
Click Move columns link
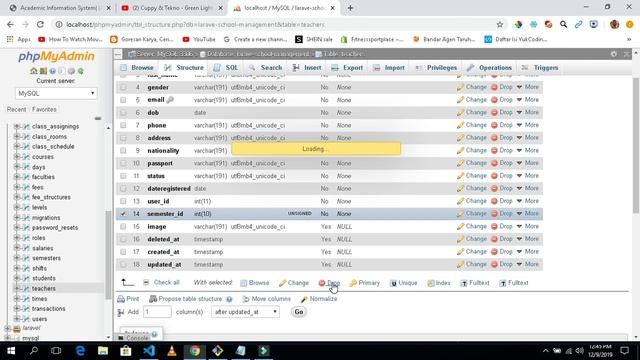tap(267, 299)
